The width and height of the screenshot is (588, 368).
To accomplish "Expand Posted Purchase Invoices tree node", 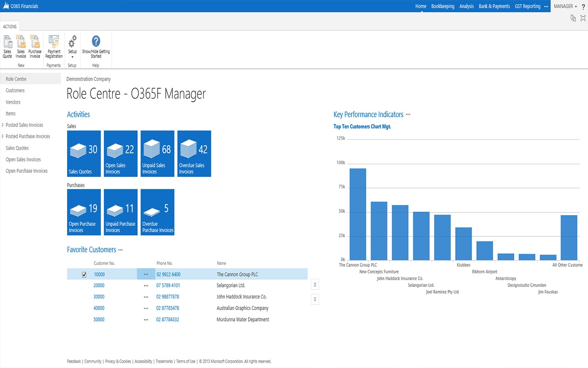I will tap(3, 137).
